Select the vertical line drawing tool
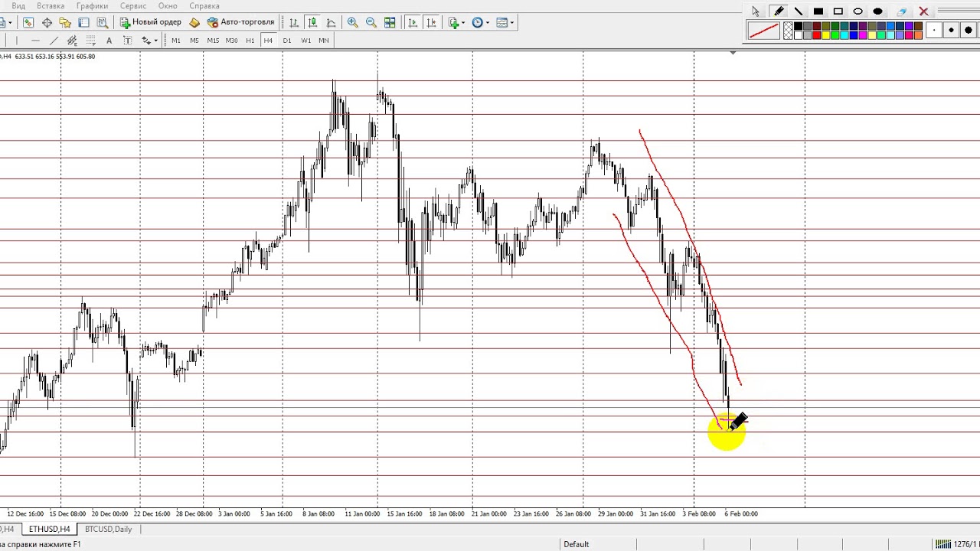The width and height of the screenshot is (980, 551). (x=16, y=41)
